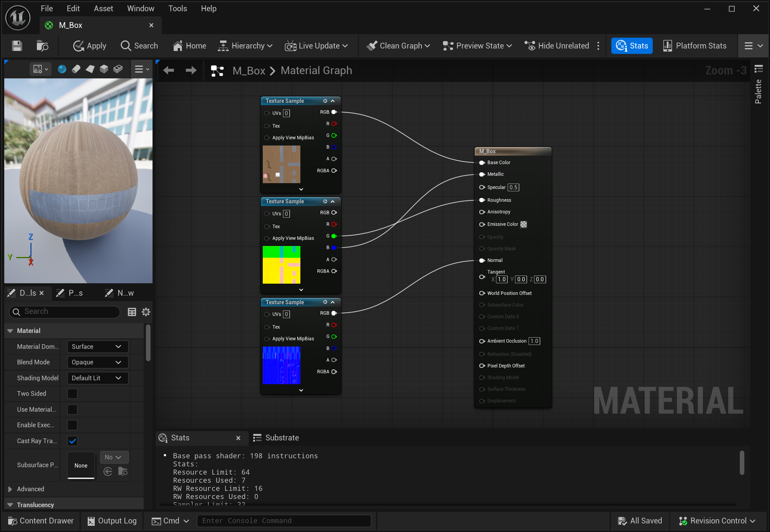Viewport: 770px width, 532px height.
Task: Open the Shading Model dropdown
Action: [97, 378]
